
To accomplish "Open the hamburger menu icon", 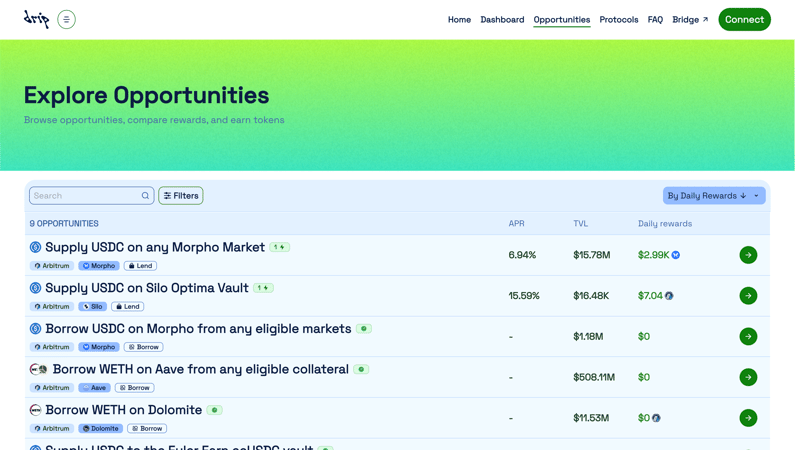I will click(66, 19).
